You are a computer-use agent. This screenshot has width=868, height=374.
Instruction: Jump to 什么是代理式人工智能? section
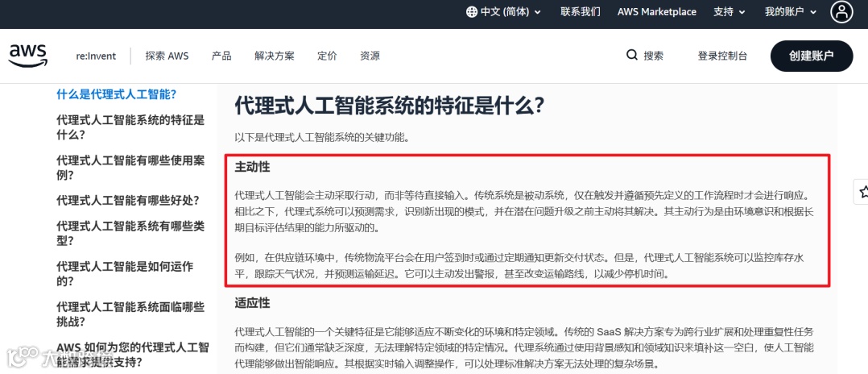(x=116, y=93)
